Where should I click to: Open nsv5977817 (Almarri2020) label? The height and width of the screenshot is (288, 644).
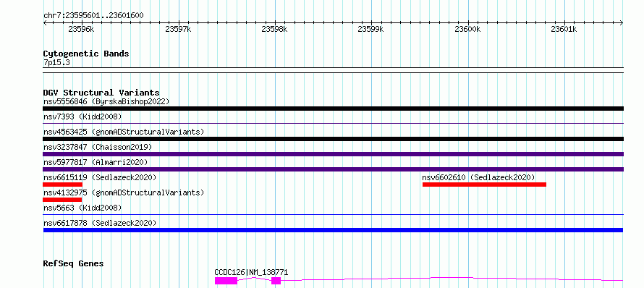96,162
